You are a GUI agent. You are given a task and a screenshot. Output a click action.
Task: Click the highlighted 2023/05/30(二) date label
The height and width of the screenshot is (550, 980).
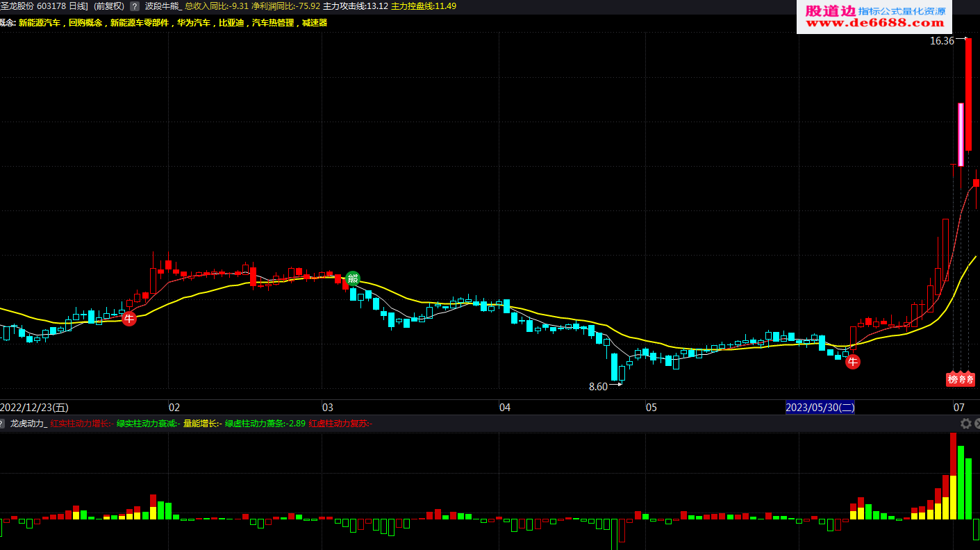tap(820, 408)
